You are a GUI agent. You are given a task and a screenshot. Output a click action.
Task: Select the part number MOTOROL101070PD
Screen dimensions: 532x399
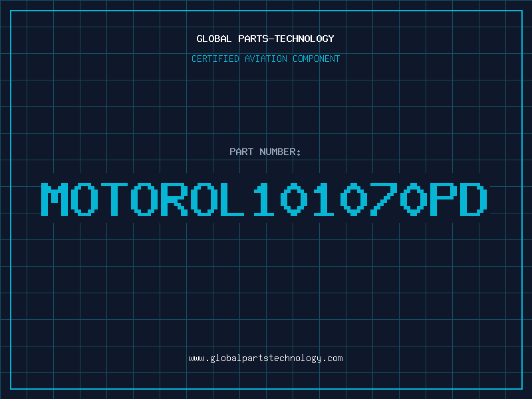(264, 199)
